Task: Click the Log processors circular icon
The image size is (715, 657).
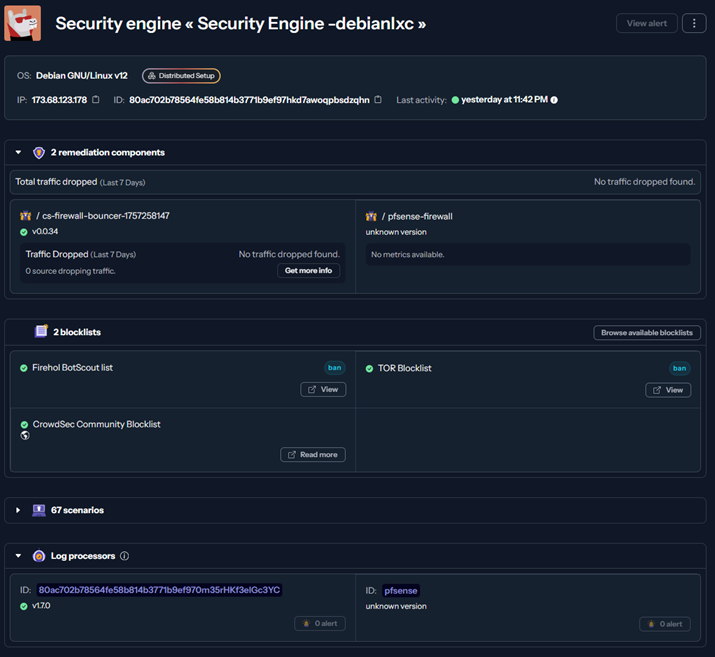Action: 39,556
